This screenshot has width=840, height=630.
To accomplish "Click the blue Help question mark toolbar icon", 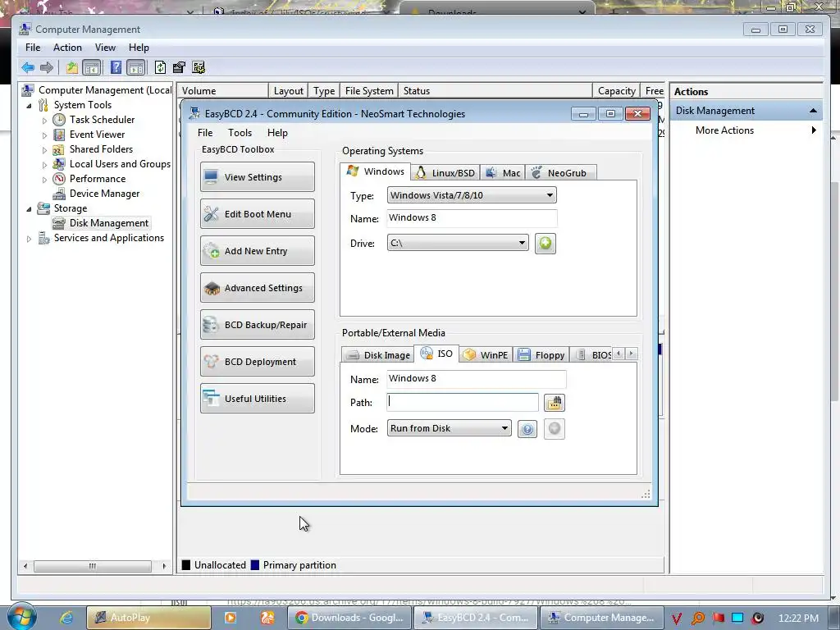I will pyautogui.click(x=116, y=67).
